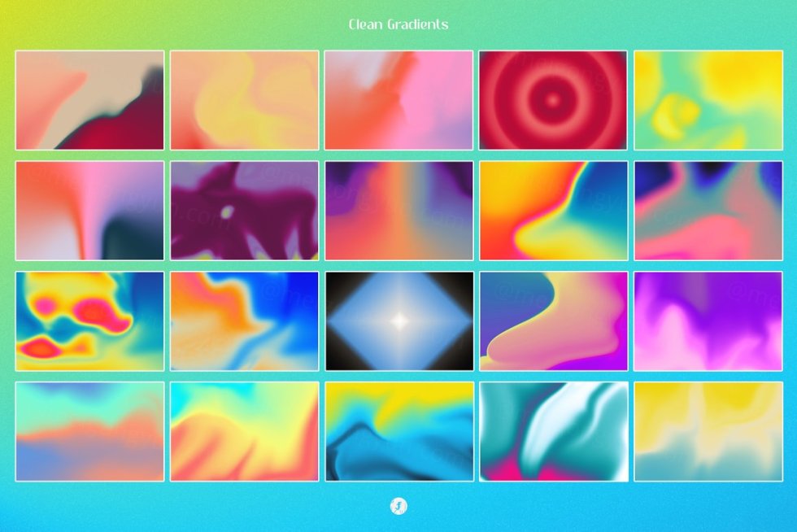Pick the blue folds gradient with yellow top
The height and width of the screenshot is (532, 797).
point(398,432)
